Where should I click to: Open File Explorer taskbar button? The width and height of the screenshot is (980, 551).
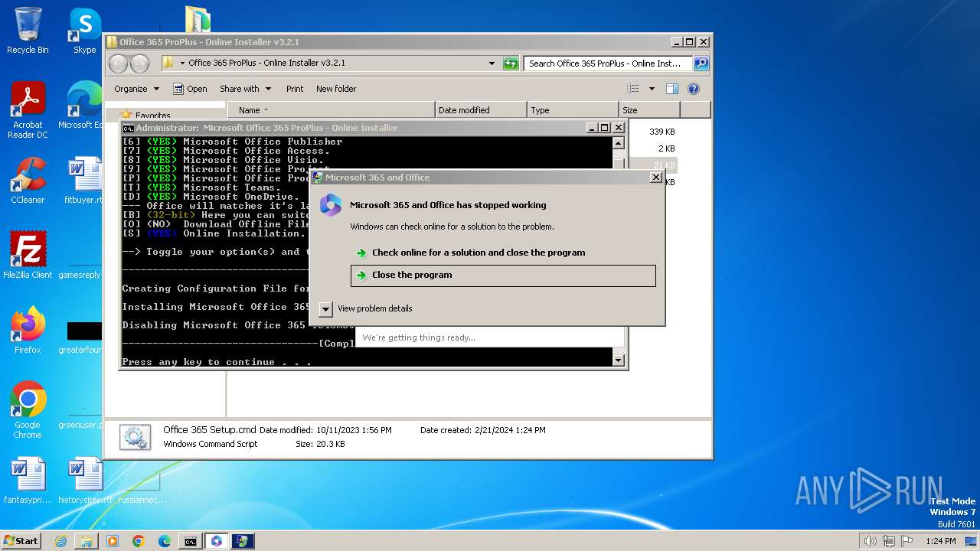tap(87, 541)
